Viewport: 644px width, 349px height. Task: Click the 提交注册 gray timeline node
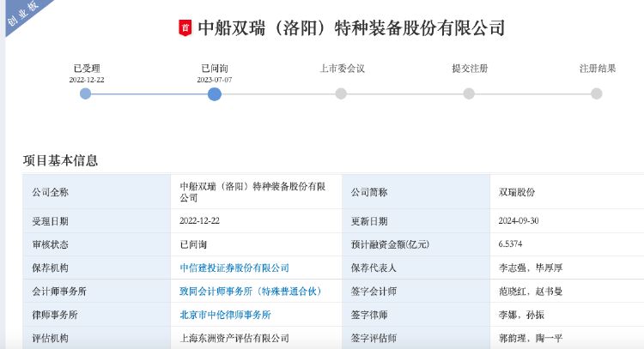(x=469, y=93)
